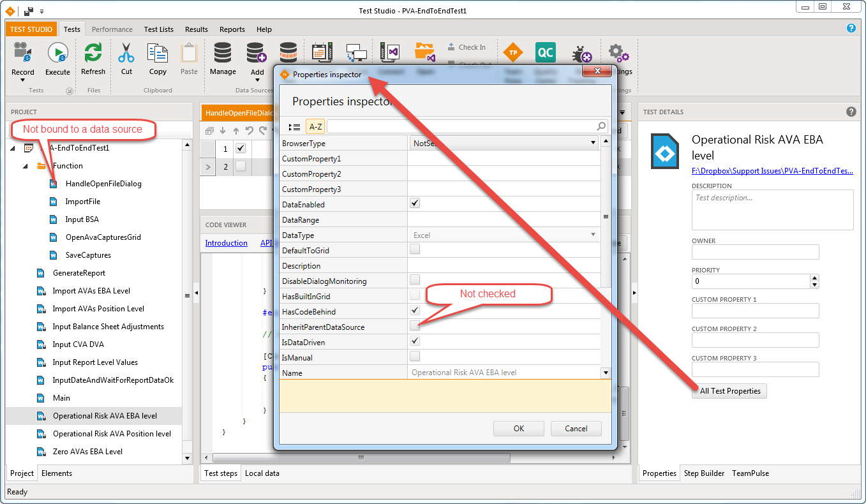Open the TEST STUDIO application menu
Screen dimensions: 866x504
click(x=31, y=29)
